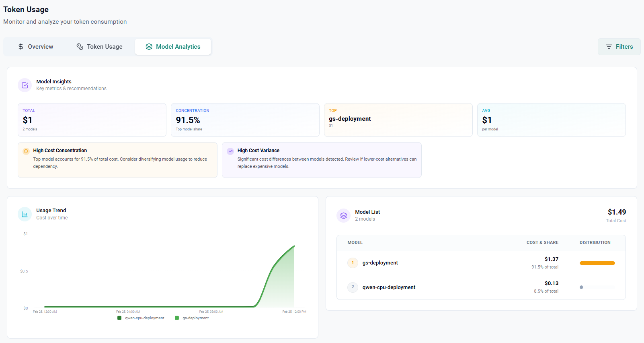644x343 pixels.
Task: Click the Concentration 91.5% metric card
Action: (245, 120)
